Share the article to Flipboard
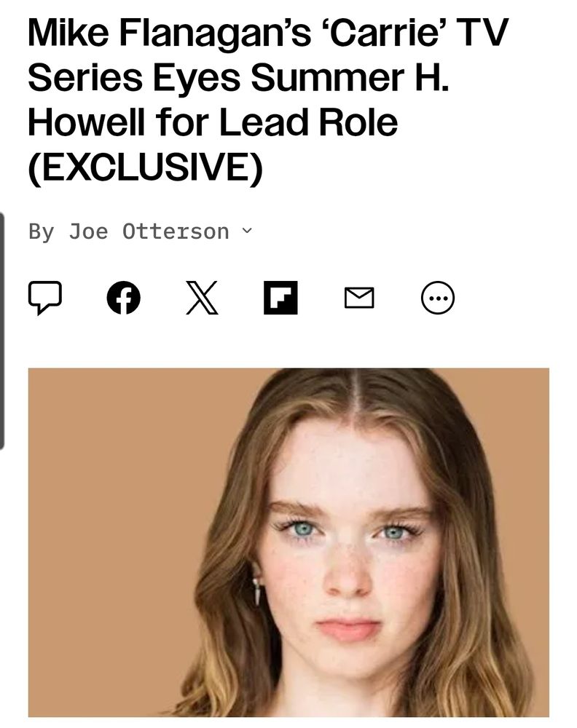This screenshot has height=728, width=577. point(280,298)
